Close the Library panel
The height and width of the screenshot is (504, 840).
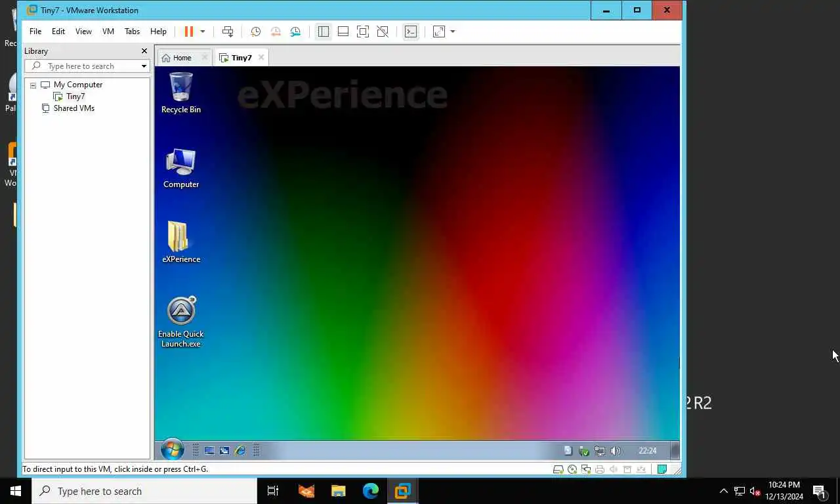[x=144, y=51]
